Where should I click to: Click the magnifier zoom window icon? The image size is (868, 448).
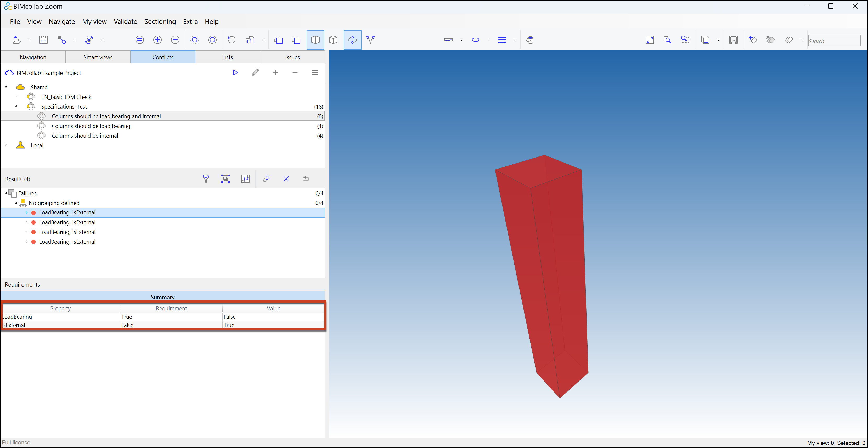coord(667,40)
